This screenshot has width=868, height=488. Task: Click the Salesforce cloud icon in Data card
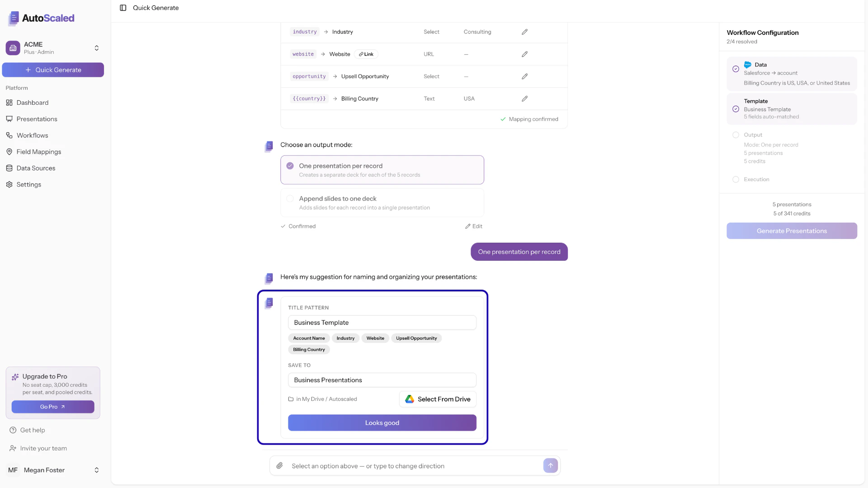point(748,65)
